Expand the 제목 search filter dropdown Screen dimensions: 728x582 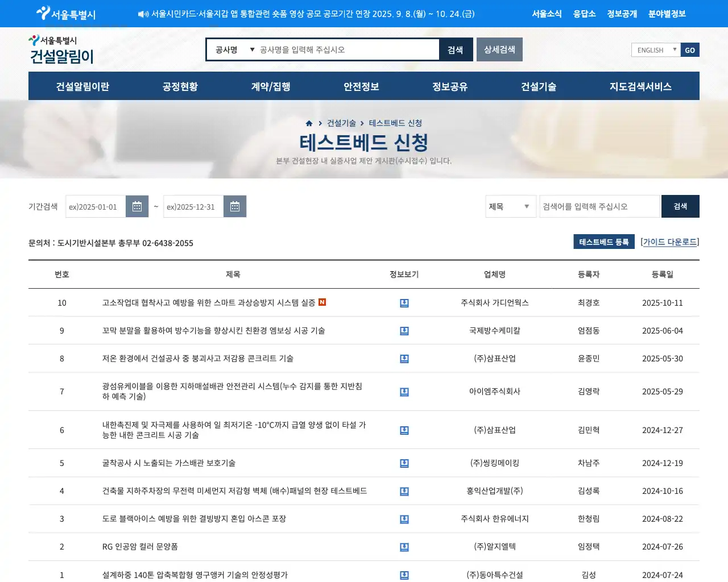coord(510,206)
